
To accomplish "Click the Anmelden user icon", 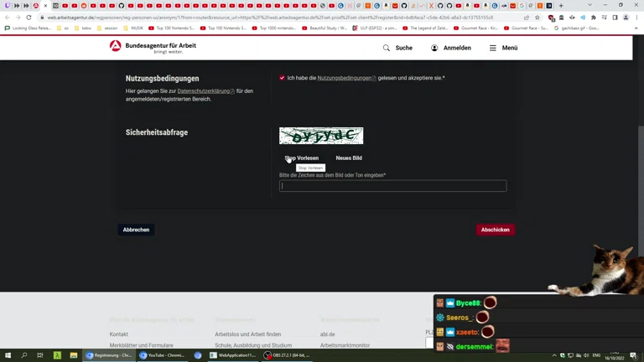I will click(x=434, y=48).
